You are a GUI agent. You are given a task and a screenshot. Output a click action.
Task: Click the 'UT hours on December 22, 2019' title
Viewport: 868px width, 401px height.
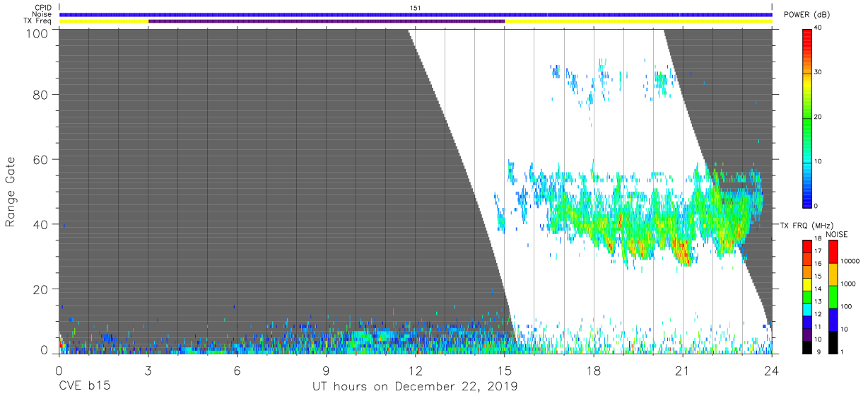tap(416, 387)
